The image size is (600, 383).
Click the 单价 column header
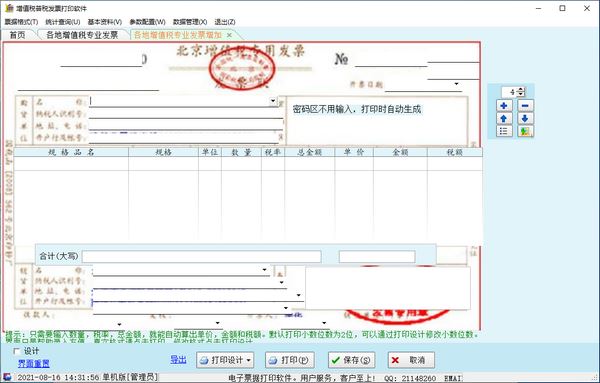tap(354, 152)
